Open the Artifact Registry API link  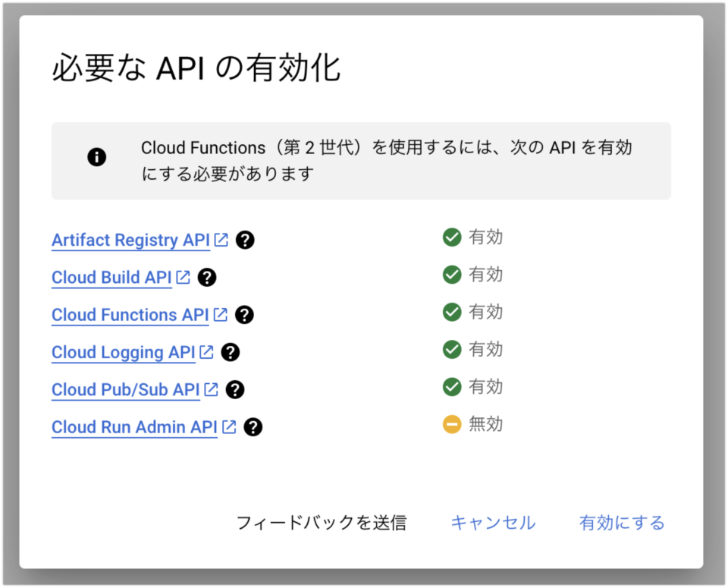pos(130,240)
